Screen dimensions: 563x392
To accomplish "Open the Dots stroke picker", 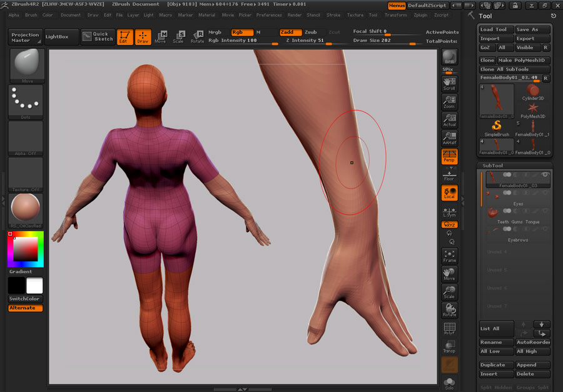I will [26, 102].
